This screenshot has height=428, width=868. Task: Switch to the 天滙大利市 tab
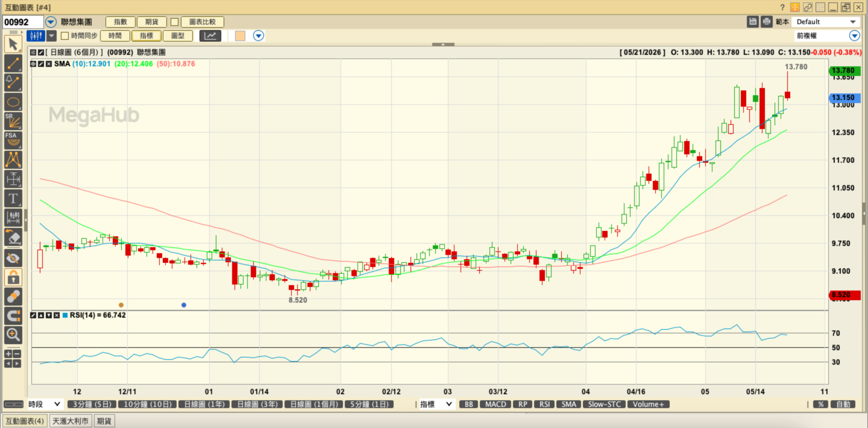click(70, 421)
